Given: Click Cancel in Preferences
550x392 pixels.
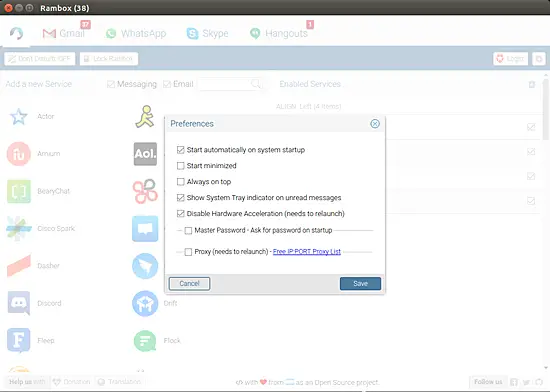Looking at the screenshot, I should (189, 284).
